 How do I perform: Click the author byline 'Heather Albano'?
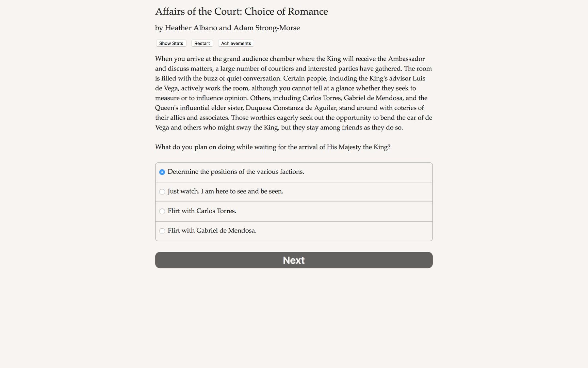point(191,28)
